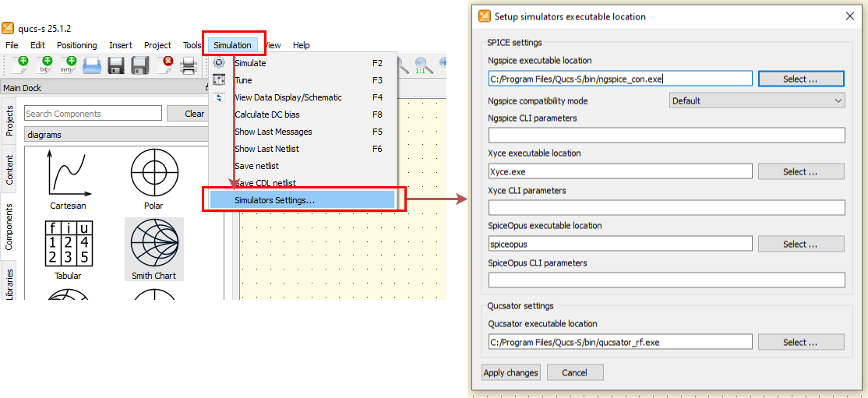Click Select… for Qucsator executable
The width and height of the screenshot is (868, 398).
[x=801, y=342]
